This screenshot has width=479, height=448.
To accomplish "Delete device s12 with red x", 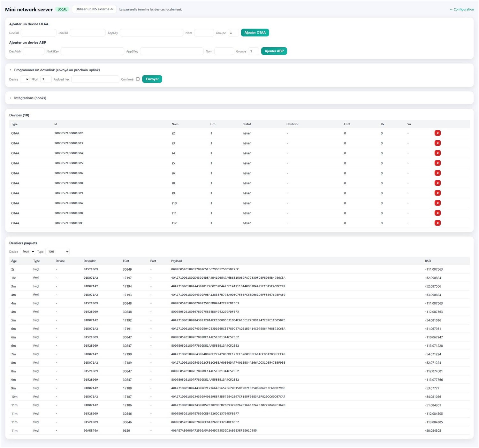I will (437, 223).
